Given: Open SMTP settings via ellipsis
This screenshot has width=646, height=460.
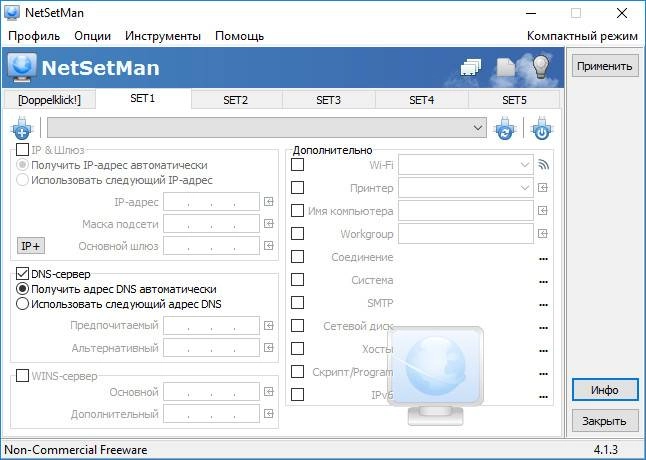Looking at the screenshot, I should (543, 305).
